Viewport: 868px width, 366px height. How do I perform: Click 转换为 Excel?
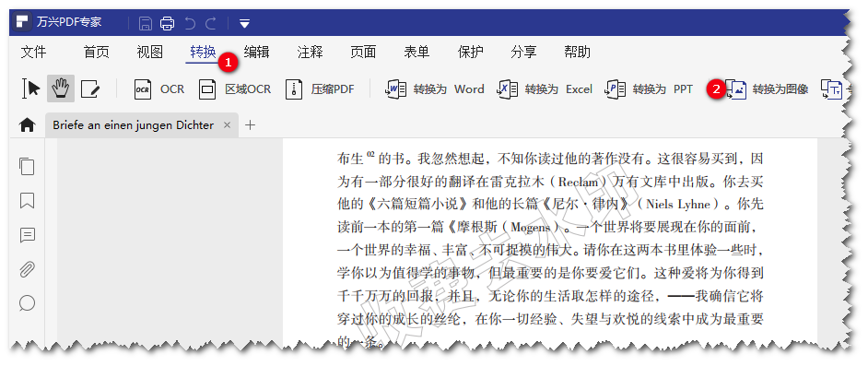pos(545,89)
